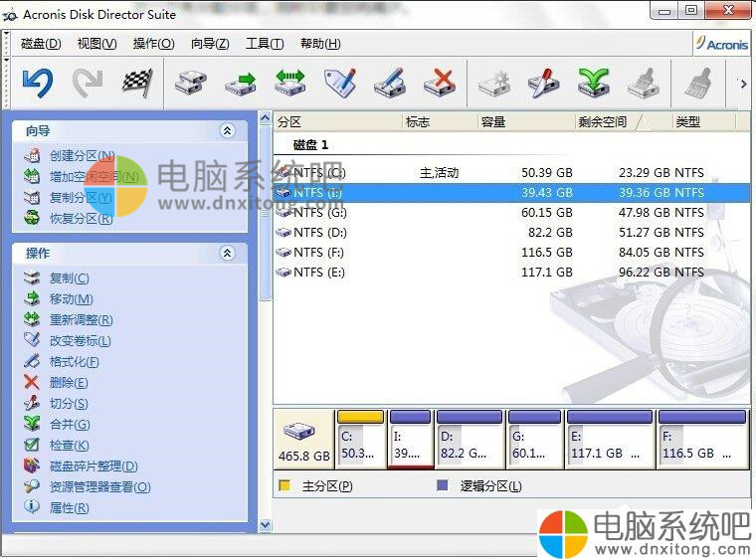Open the 磁盘(D) menu

coord(41,44)
